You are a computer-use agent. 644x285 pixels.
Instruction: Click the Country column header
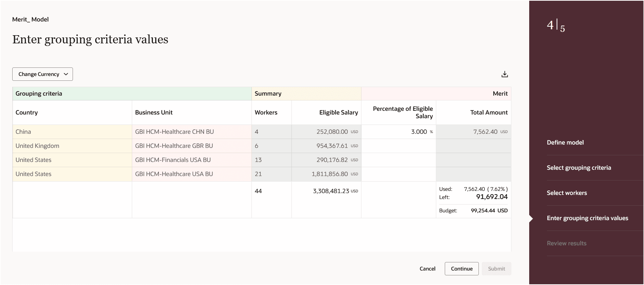pyautogui.click(x=27, y=112)
